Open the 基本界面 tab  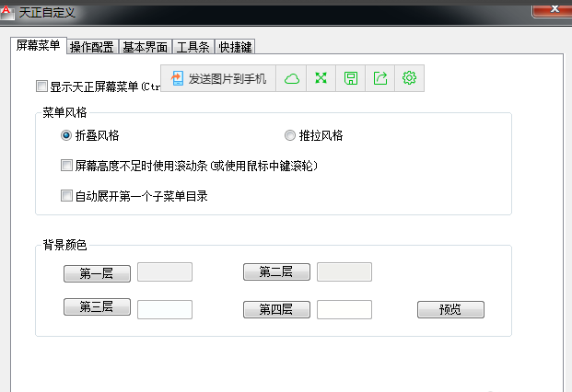point(146,47)
